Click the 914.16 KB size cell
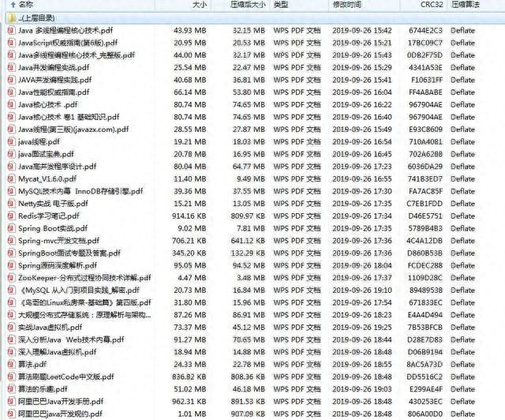 point(189,216)
